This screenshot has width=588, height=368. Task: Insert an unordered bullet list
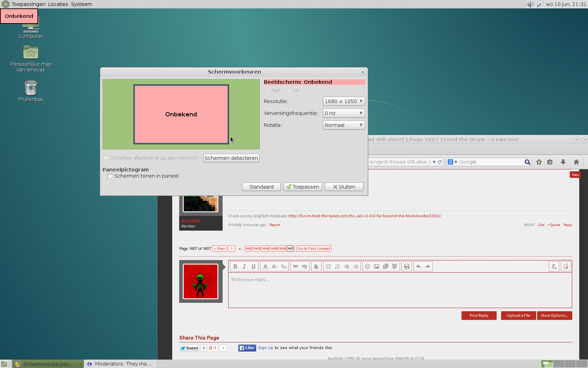[x=328, y=266]
